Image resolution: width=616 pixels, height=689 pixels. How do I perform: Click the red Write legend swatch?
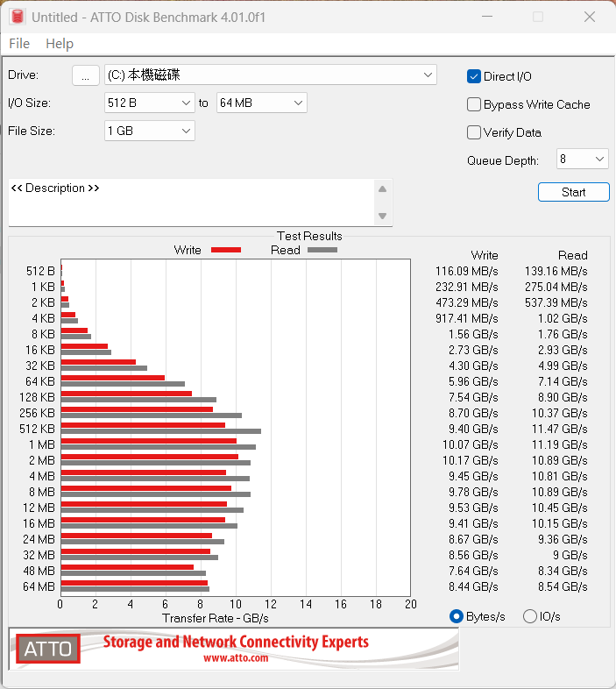click(x=226, y=250)
